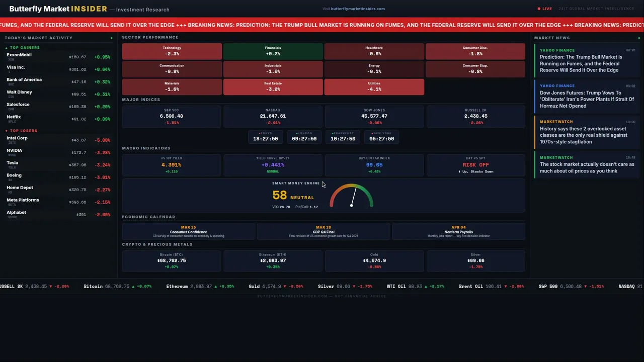Open the Industrials sector tile

coord(273,69)
